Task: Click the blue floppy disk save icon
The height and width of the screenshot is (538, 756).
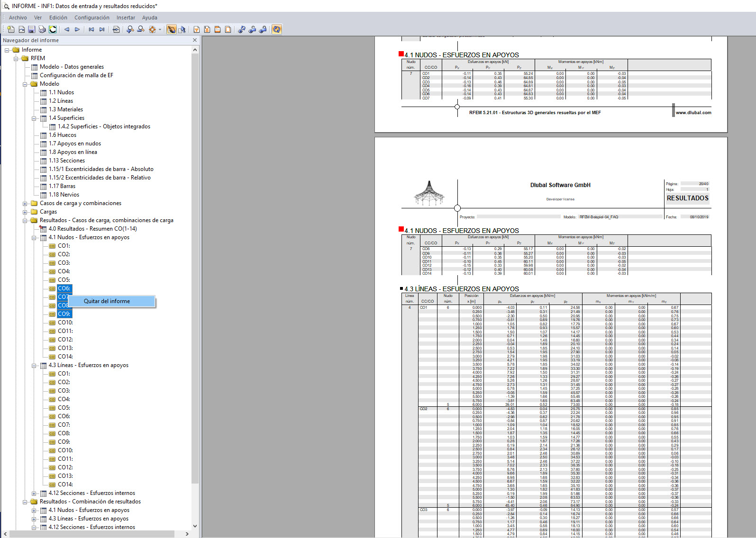Action: click(x=32, y=29)
